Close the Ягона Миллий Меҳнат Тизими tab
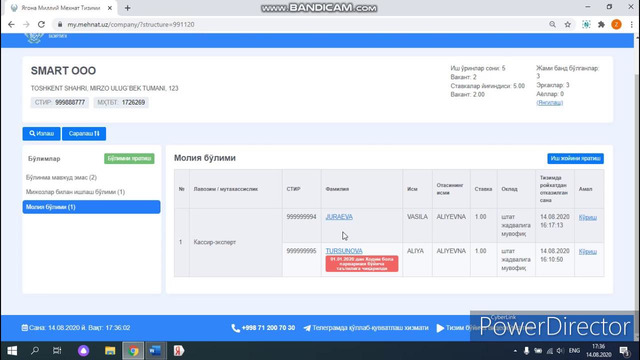The height and width of the screenshot is (360, 640). [109, 8]
